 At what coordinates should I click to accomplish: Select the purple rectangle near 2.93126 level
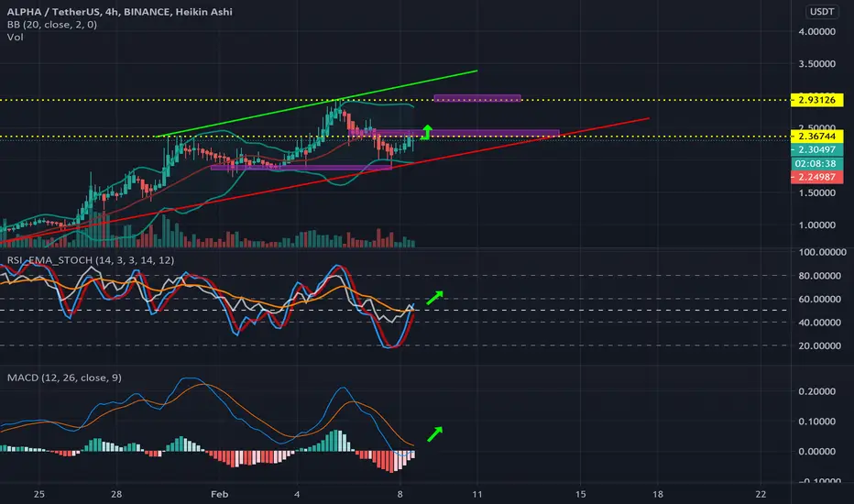[477, 99]
